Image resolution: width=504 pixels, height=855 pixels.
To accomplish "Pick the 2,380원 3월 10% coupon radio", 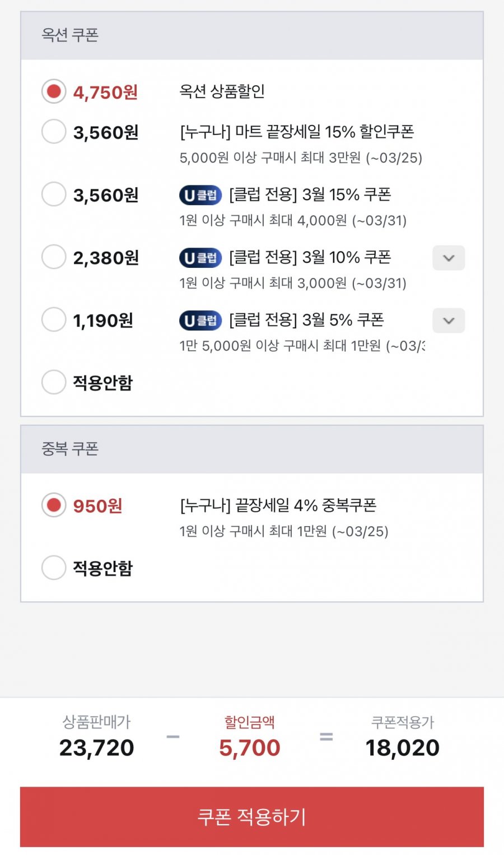I will point(54,257).
